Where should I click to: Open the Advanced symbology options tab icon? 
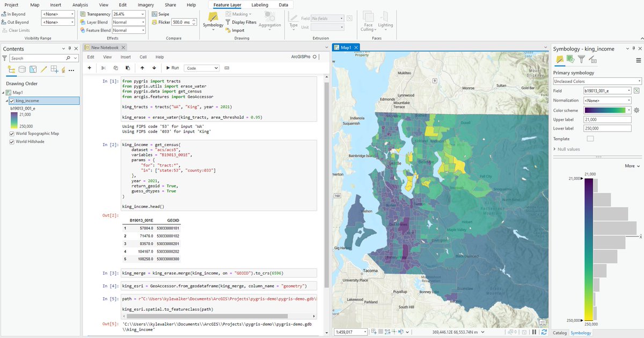click(x=592, y=60)
